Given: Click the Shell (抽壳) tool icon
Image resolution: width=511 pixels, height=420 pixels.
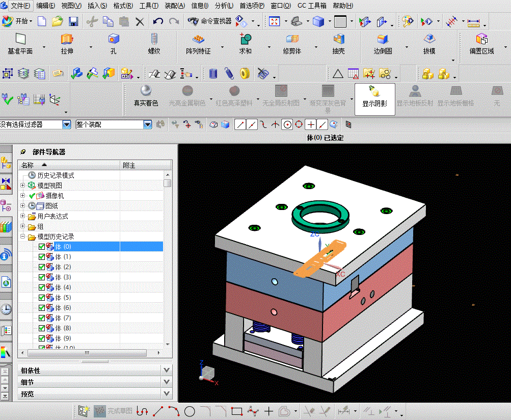Looking at the screenshot, I should (x=338, y=39).
